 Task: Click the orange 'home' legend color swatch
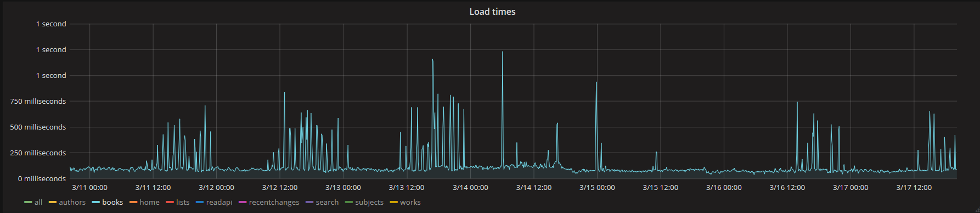click(x=133, y=203)
